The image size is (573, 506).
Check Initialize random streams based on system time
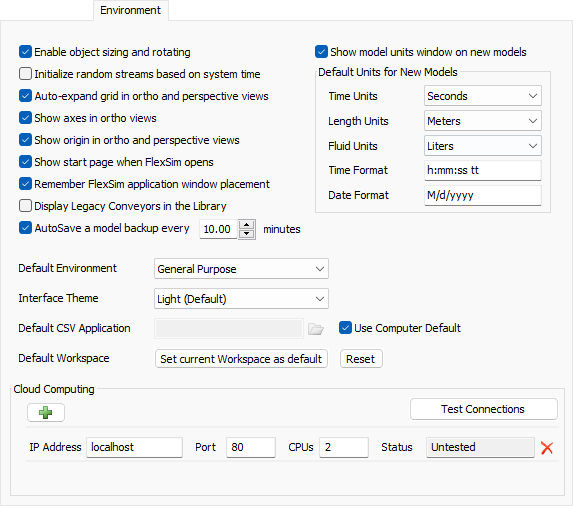25,74
